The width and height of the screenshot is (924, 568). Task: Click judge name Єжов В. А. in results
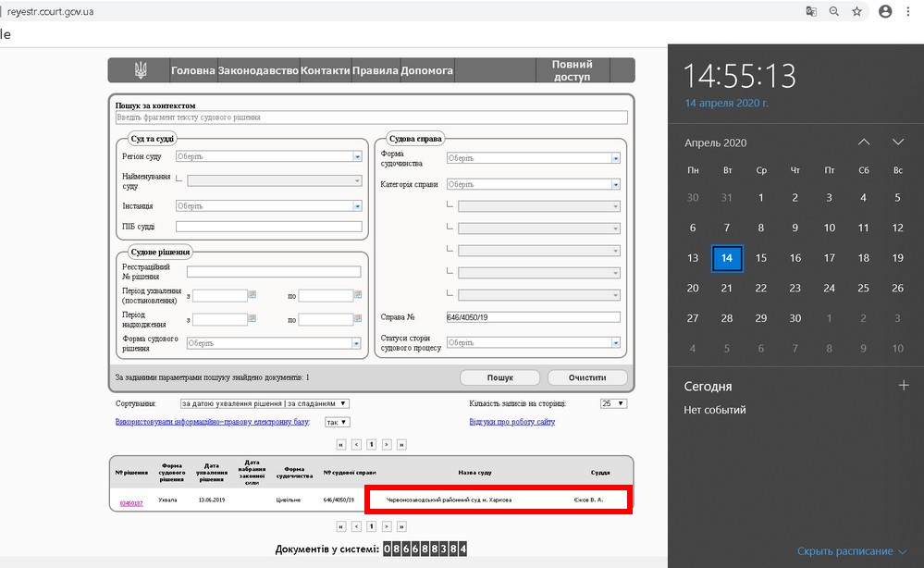click(x=588, y=500)
